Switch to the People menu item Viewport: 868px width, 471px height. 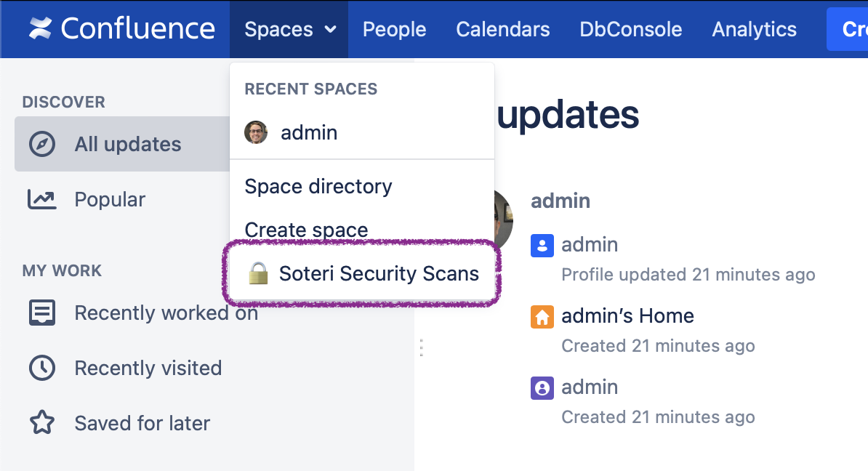coord(394,29)
